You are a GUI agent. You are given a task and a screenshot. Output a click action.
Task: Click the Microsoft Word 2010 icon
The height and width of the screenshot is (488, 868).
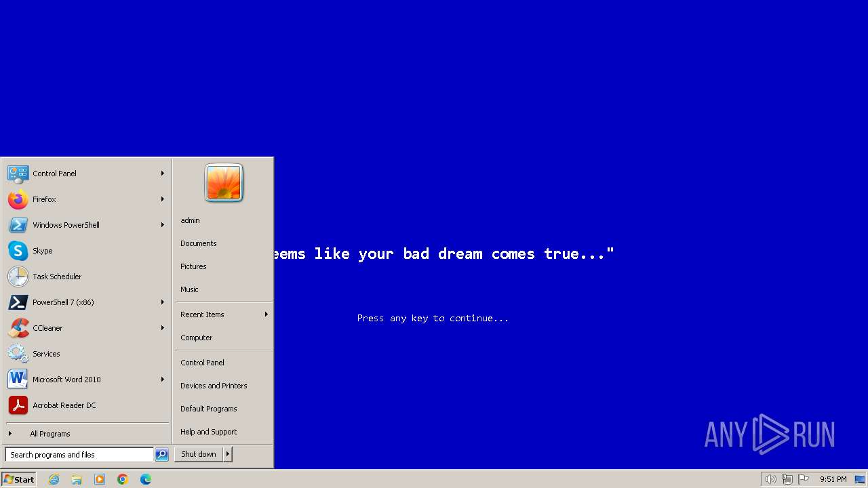coord(18,380)
